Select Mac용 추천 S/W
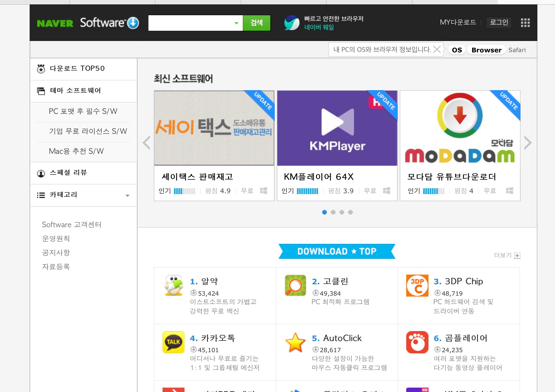This screenshot has width=555, height=392. tap(76, 151)
